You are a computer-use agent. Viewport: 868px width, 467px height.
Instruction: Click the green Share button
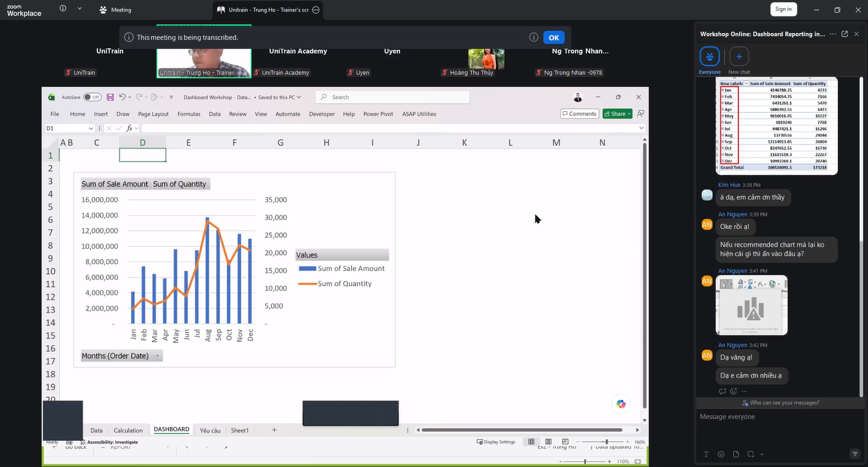[x=617, y=114]
